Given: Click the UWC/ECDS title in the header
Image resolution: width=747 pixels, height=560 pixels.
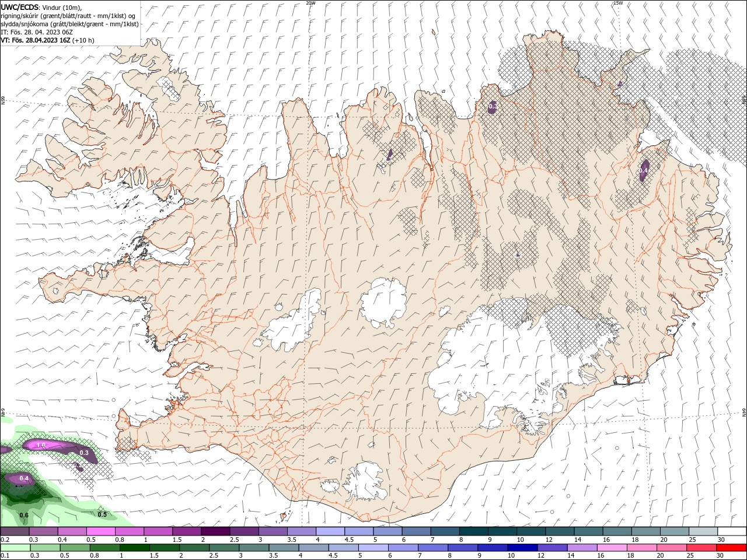Looking at the screenshot, I should tap(21, 7).
